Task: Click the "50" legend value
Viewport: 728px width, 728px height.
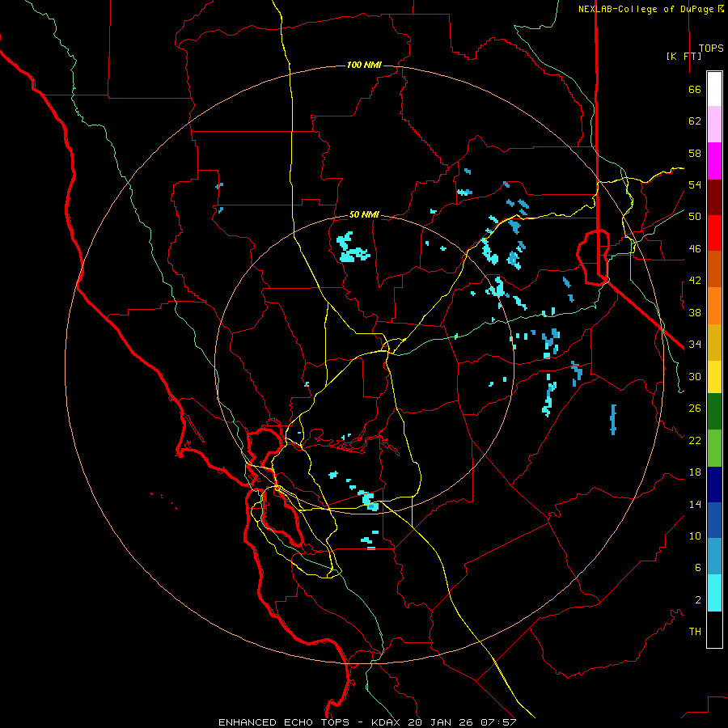Action: click(x=695, y=217)
